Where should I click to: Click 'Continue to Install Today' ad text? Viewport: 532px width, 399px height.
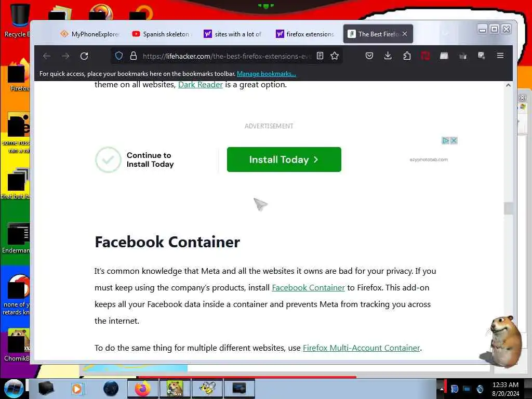(x=150, y=160)
